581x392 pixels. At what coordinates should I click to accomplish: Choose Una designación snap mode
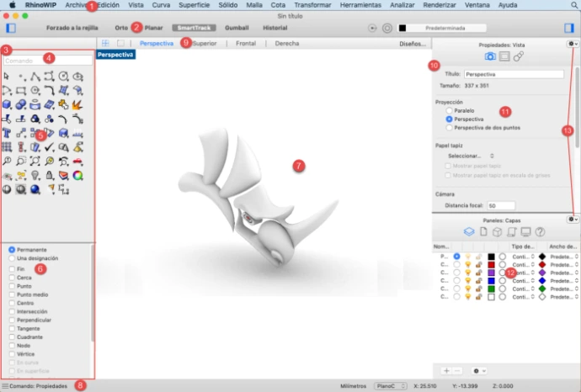pos(12,258)
